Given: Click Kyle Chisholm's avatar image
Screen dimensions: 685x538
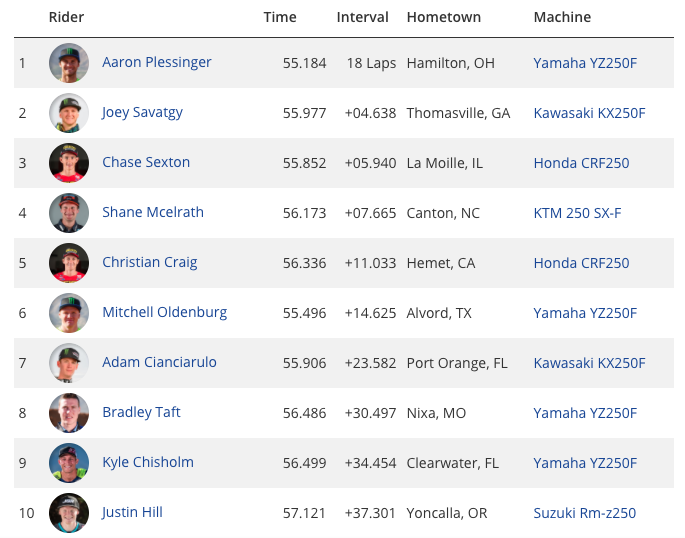Looking at the screenshot, I should click(69, 462).
